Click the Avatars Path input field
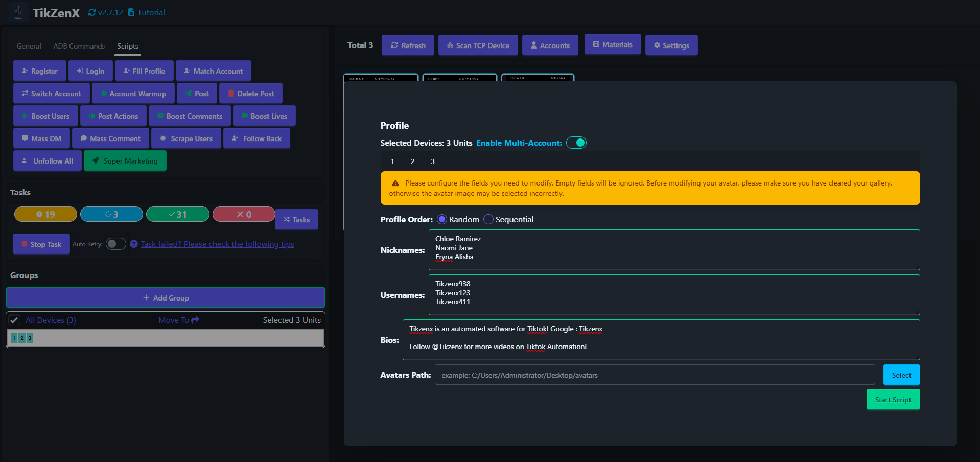 point(655,375)
